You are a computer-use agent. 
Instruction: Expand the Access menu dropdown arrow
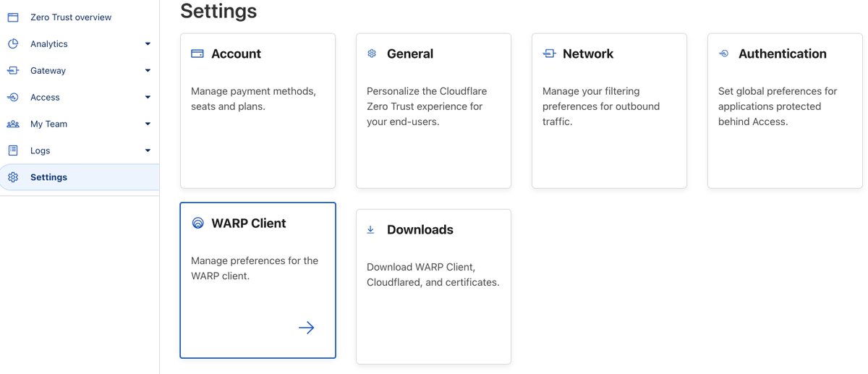(x=148, y=98)
